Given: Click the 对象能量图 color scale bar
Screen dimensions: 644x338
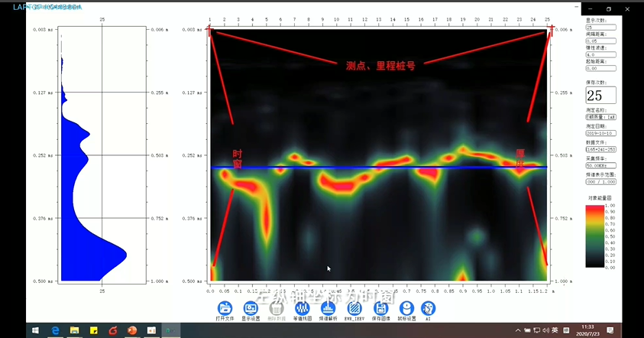Looking at the screenshot, I should coord(595,236).
